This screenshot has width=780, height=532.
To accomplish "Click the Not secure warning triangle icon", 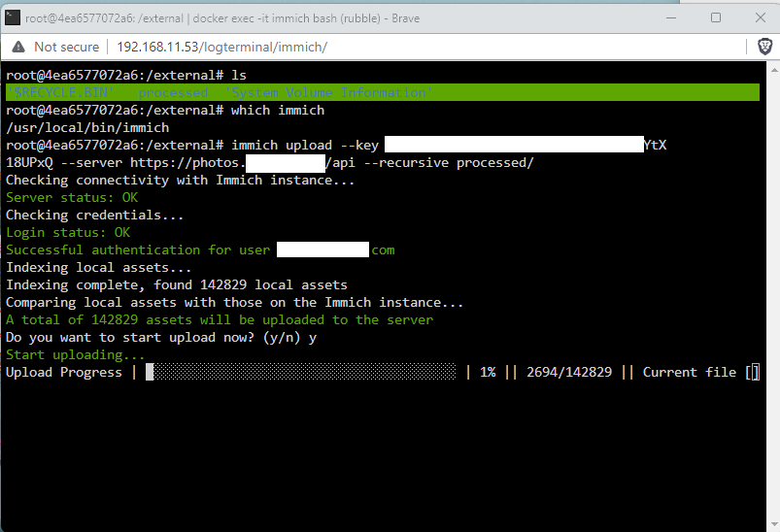I will (18, 47).
